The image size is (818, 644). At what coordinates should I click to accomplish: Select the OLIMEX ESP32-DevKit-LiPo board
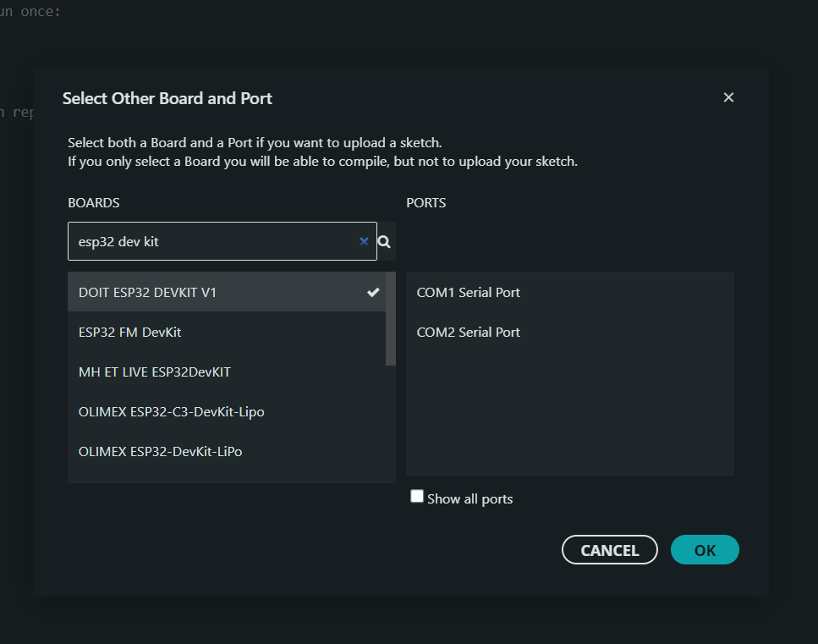click(x=161, y=451)
